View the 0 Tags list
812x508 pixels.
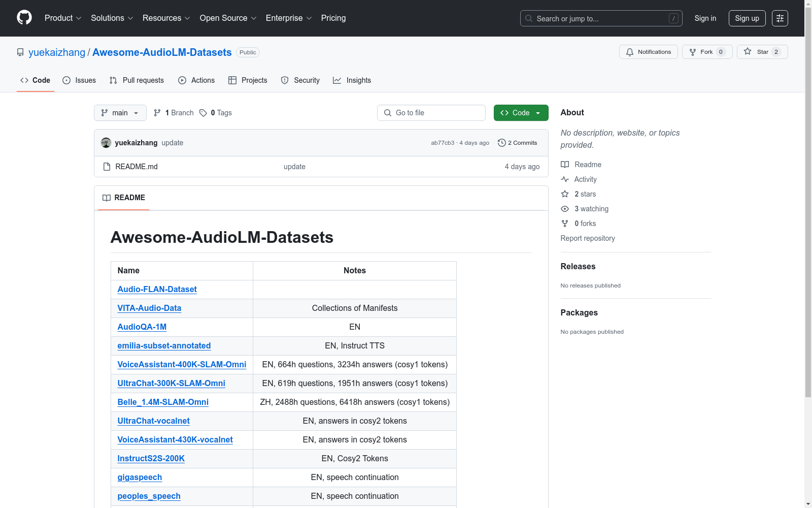coord(216,113)
